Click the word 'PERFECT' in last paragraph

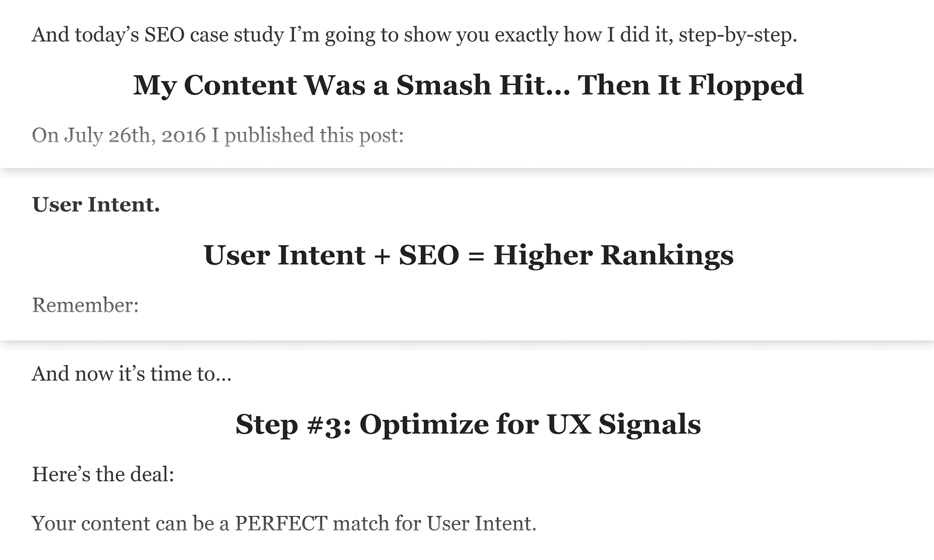[x=281, y=524]
